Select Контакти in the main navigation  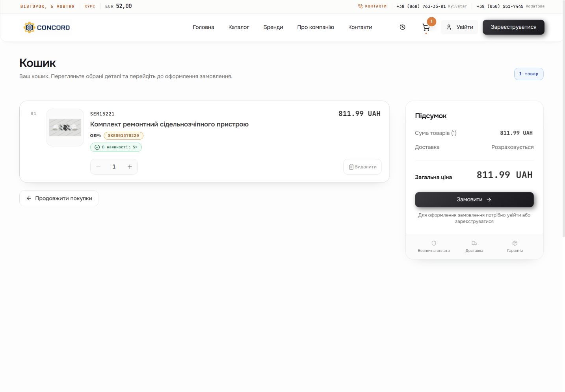(360, 27)
